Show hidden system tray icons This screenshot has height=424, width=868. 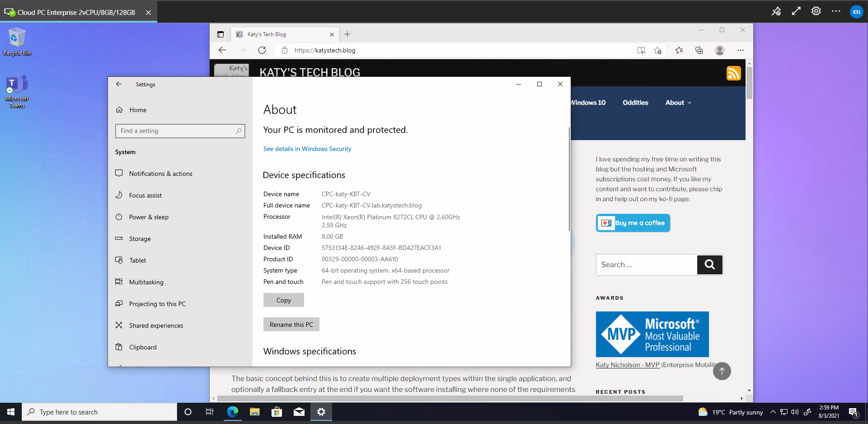[x=773, y=412]
